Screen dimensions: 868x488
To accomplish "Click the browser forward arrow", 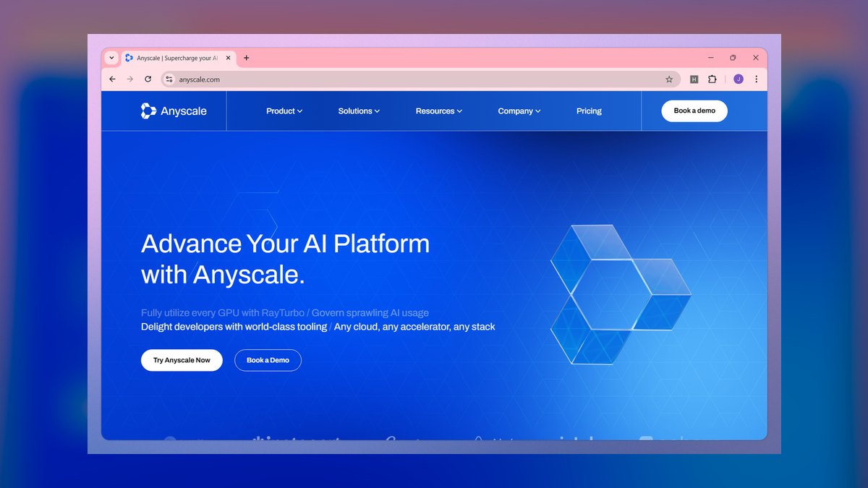I will [130, 80].
